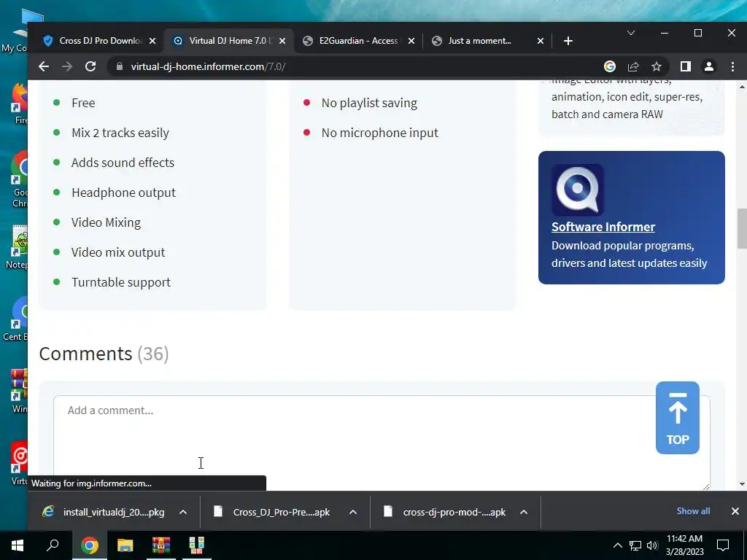The width and height of the screenshot is (747, 560).
Task: Click the Add a comment field
Action: [x=381, y=443]
